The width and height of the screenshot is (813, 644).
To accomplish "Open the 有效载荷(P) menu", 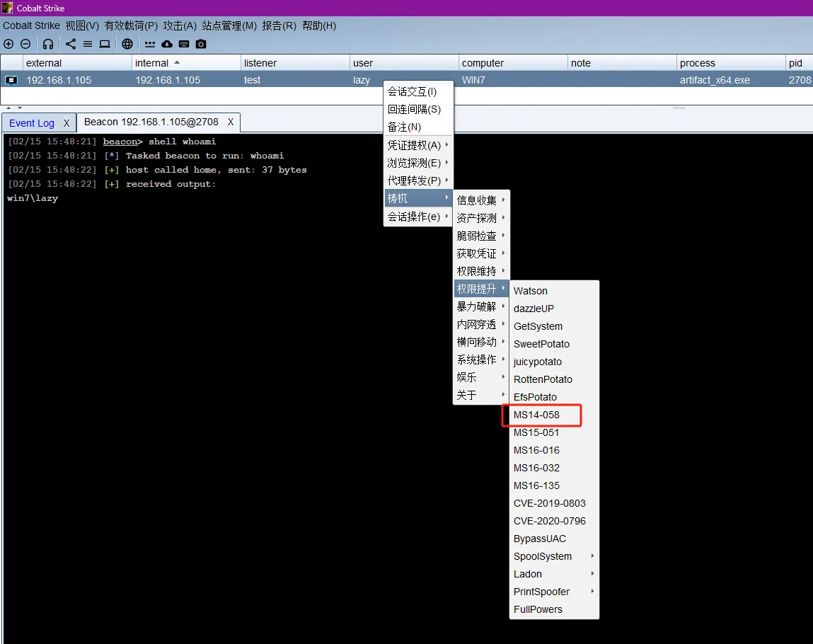I will click(131, 26).
